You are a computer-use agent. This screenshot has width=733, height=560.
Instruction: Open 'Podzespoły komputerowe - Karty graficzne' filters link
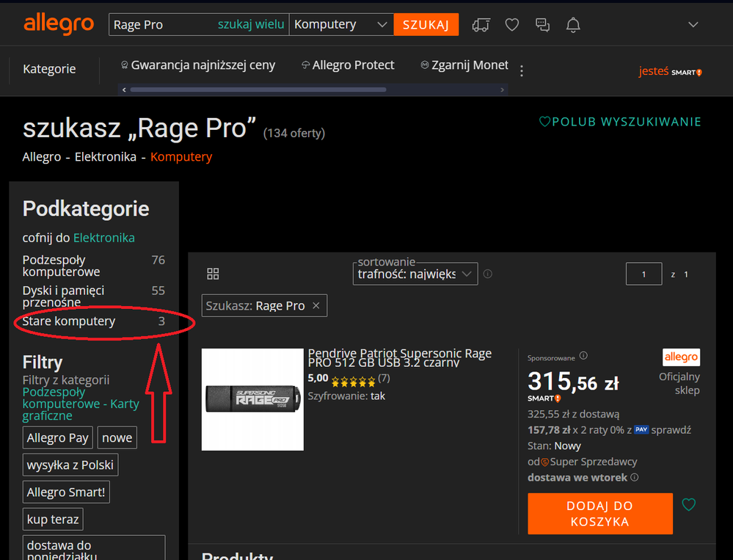click(x=81, y=404)
